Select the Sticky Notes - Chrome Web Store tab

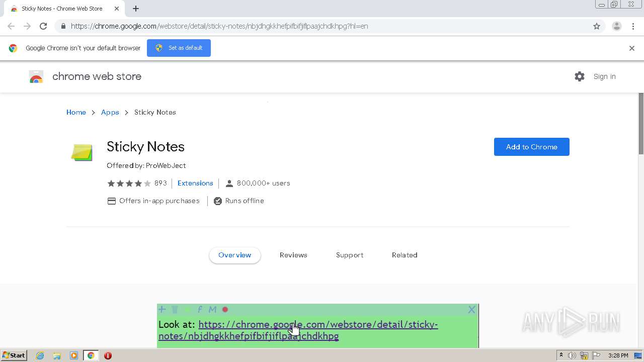coord(64,9)
